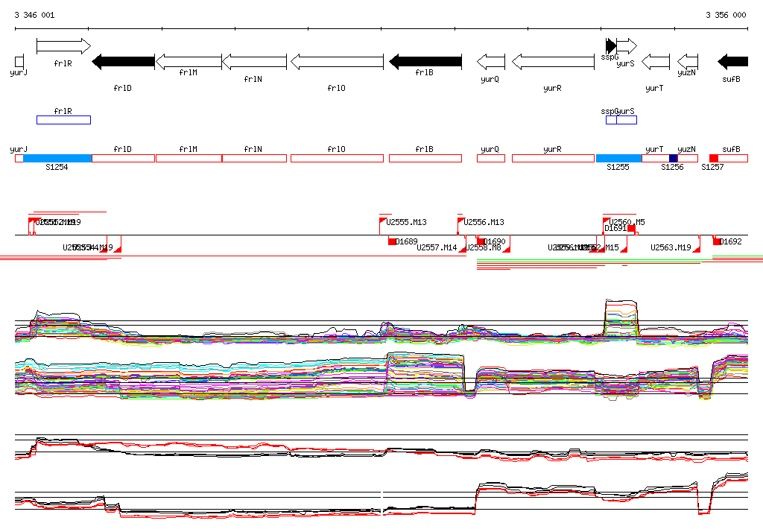This screenshot has width=763, height=532.
Task: Select the white frlR gene arrow
Action: coord(63,46)
